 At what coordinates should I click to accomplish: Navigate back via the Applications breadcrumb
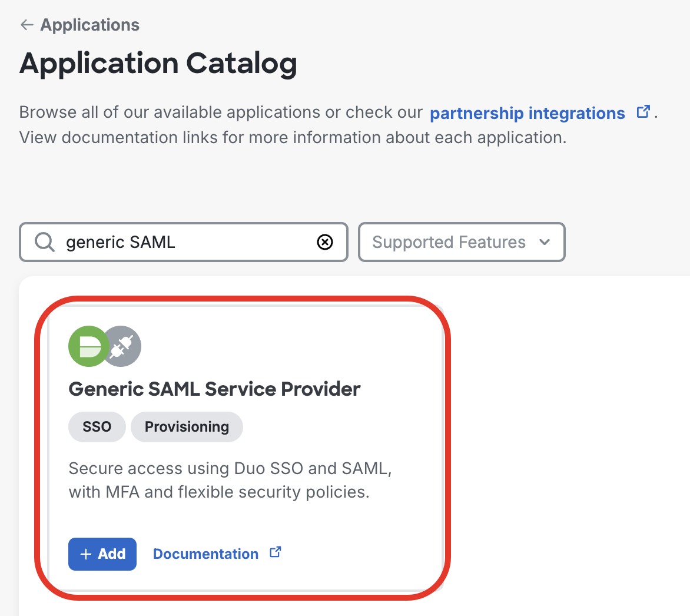point(89,25)
